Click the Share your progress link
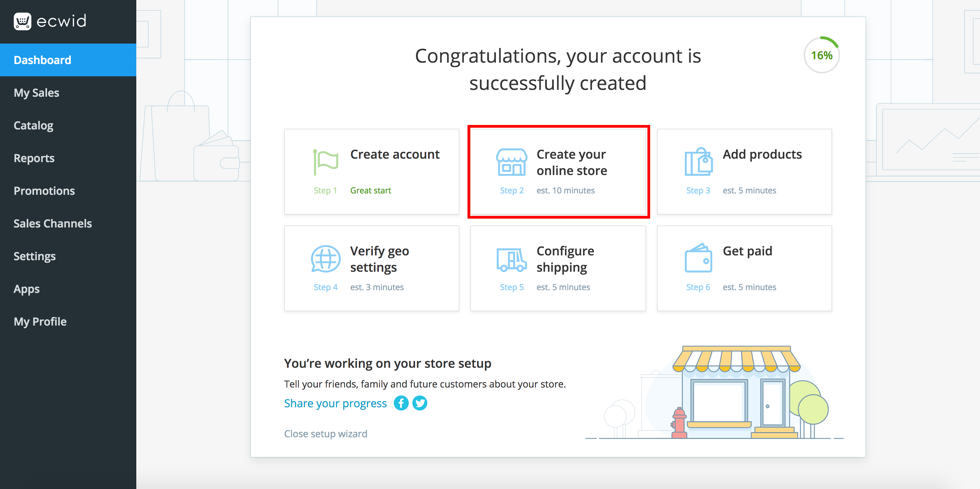The width and height of the screenshot is (980, 489). point(335,404)
